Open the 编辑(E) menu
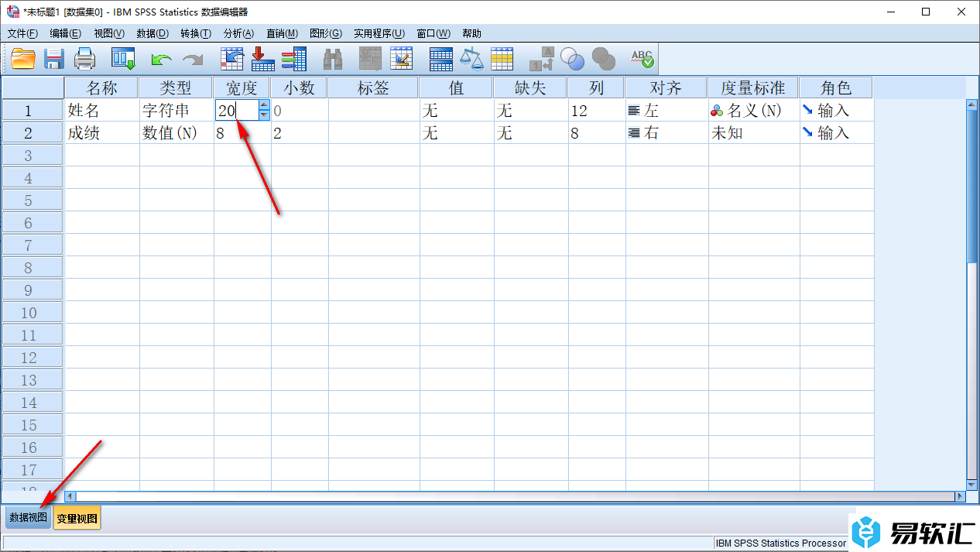 click(x=66, y=33)
